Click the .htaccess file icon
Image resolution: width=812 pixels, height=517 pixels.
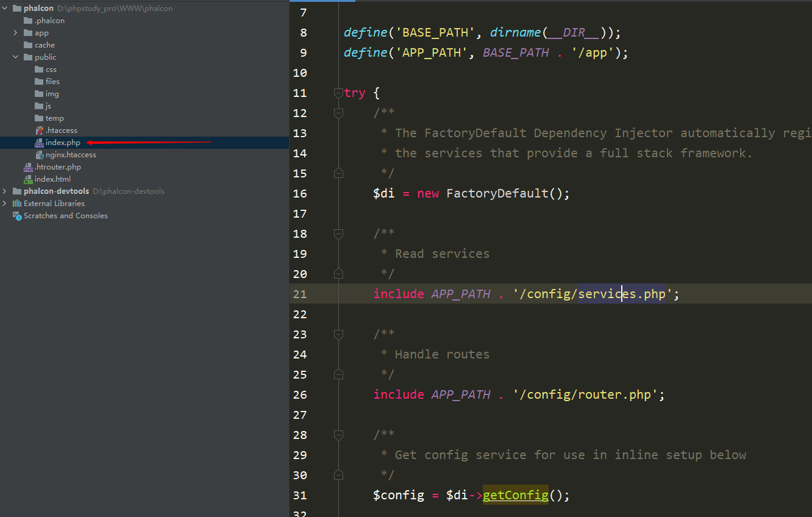pos(40,130)
